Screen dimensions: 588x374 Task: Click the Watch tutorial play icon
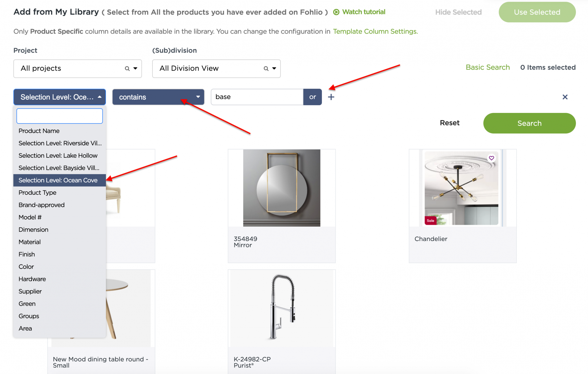336,12
